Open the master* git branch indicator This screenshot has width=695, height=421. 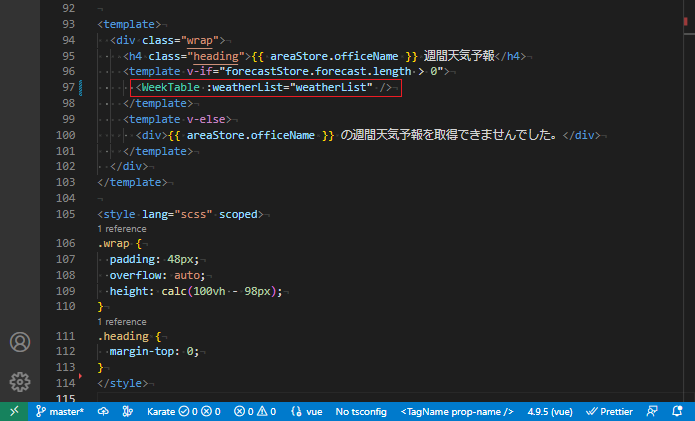60,411
